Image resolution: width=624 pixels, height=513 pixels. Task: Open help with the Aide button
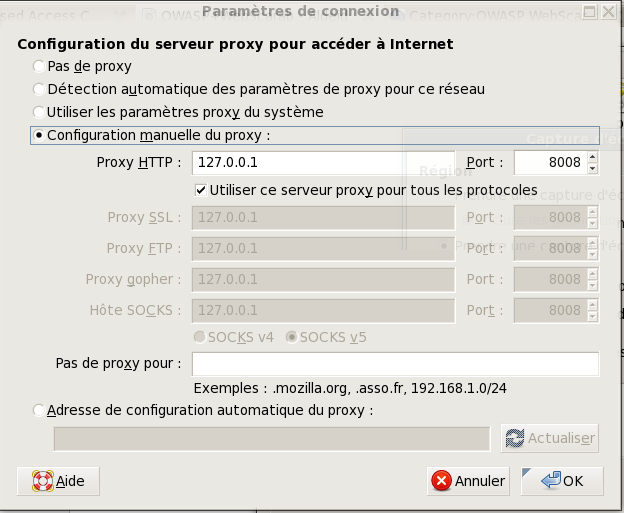pyautogui.click(x=59, y=481)
